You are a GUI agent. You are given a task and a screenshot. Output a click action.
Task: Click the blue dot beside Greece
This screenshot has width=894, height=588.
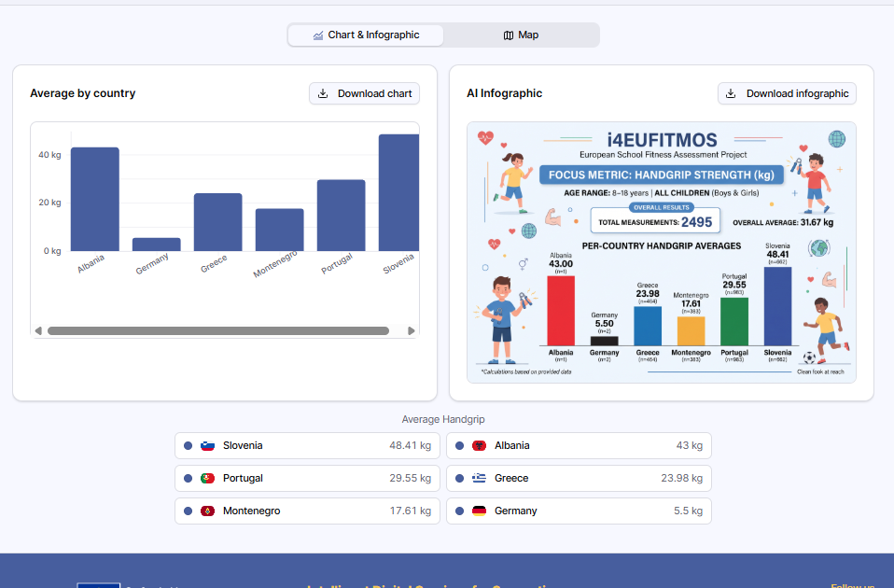tap(459, 479)
